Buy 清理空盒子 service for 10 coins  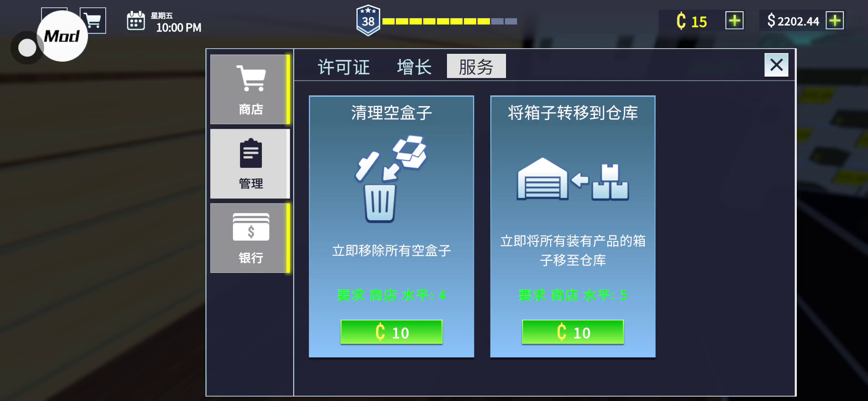[x=391, y=332]
